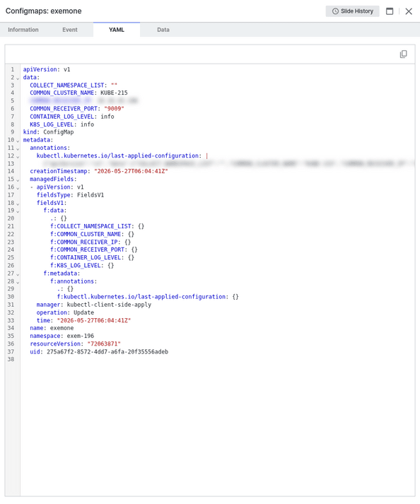Place cursor on empty line 38
This screenshot has width=420, height=504.
point(217,359)
